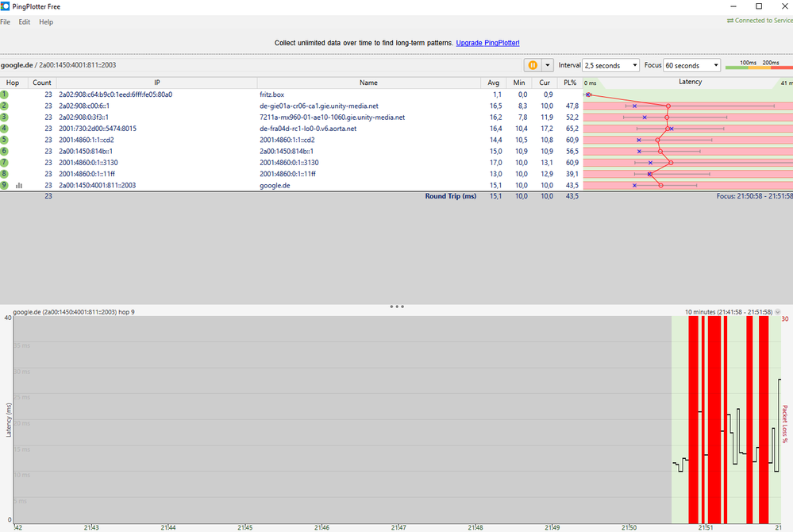The height and width of the screenshot is (532, 793).
Task: Open the Edit menu
Action: tap(25, 21)
